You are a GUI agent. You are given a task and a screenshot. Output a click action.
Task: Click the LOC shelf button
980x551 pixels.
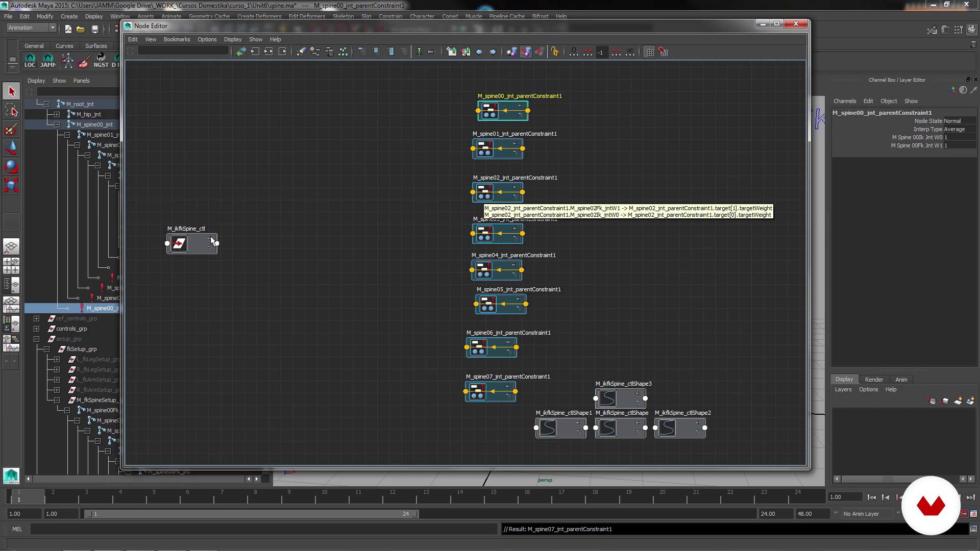click(30, 60)
